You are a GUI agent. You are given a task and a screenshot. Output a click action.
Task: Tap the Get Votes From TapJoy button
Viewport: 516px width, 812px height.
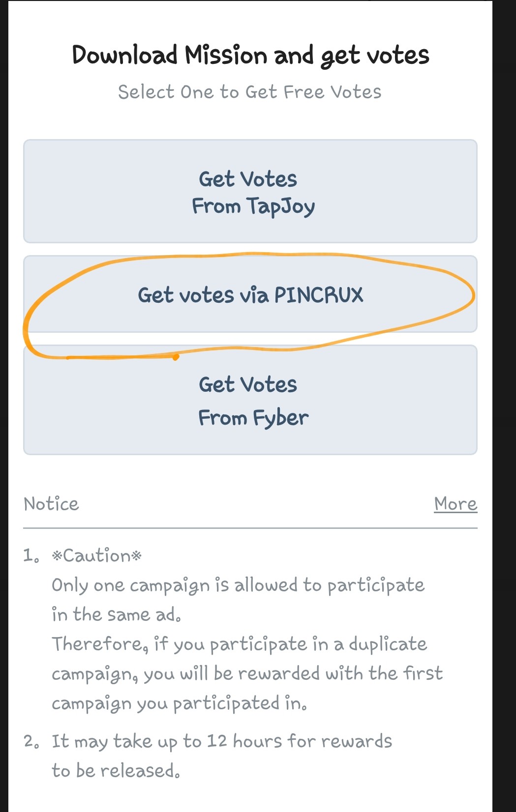[250, 192]
